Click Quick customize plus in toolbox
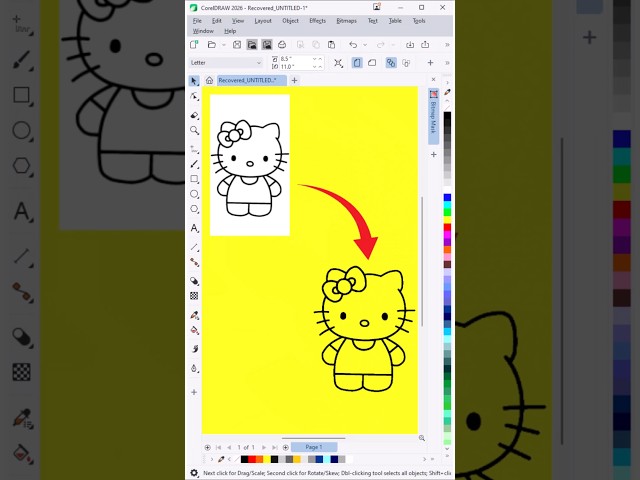 pyautogui.click(x=194, y=392)
